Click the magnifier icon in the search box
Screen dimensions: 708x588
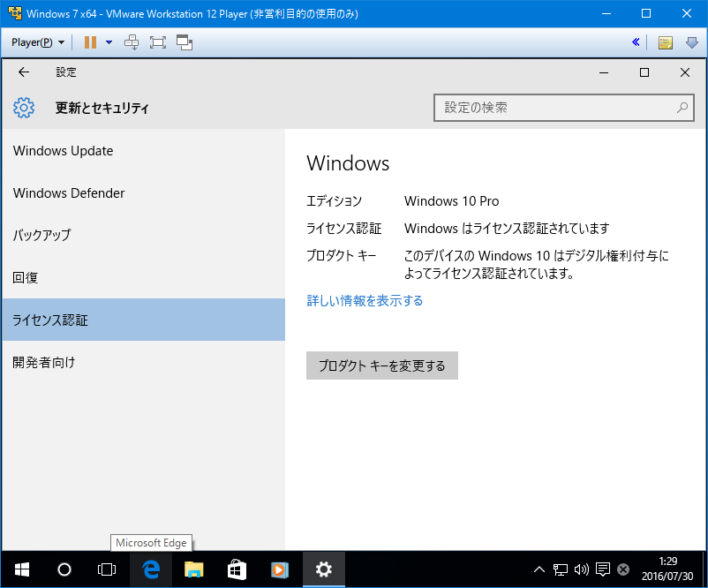click(682, 108)
